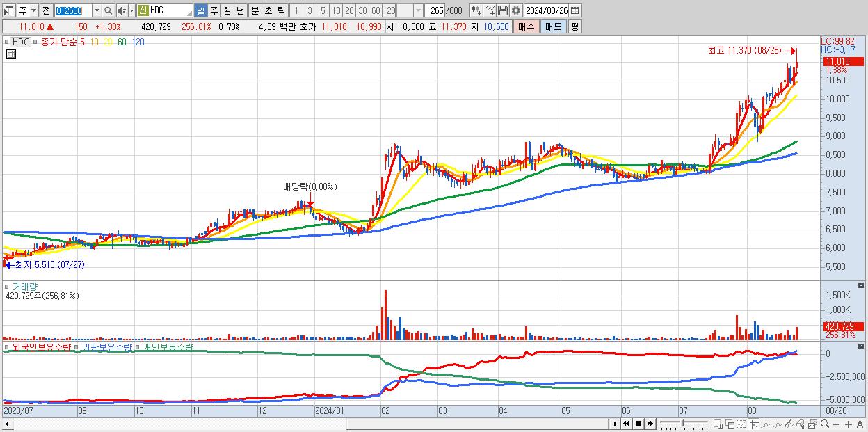Toggle the 개인보유수량 indicator marker
Viewport: 868px width, 432px height.
[x=138, y=346]
